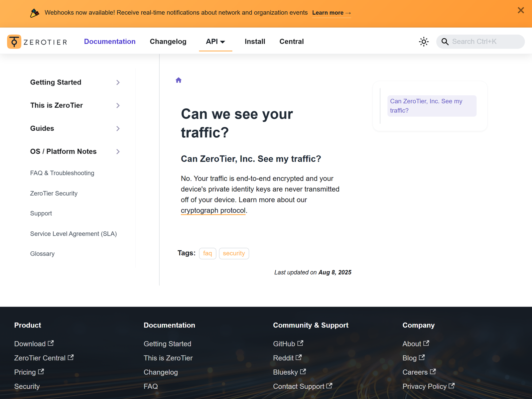Click the ZeroTier logo
532x399 pixels.
click(37, 42)
